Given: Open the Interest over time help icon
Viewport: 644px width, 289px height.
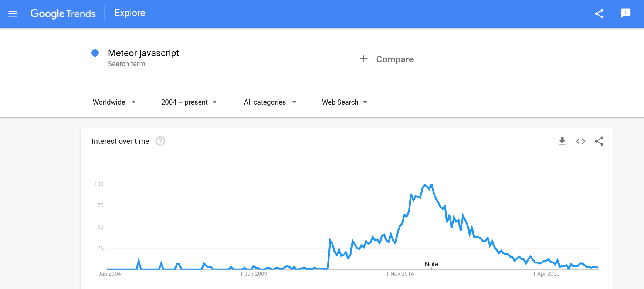Looking at the screenshot, I should pyautogui.click(x=160, y=141).
